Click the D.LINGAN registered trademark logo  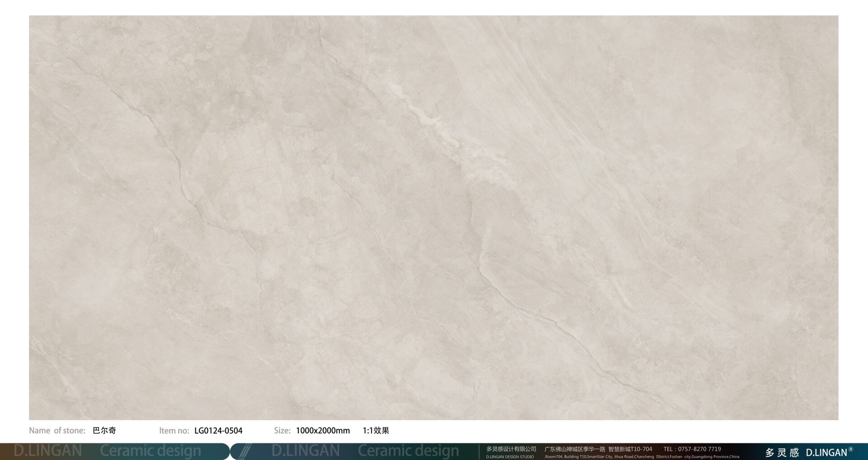click(x=829, y=452)
